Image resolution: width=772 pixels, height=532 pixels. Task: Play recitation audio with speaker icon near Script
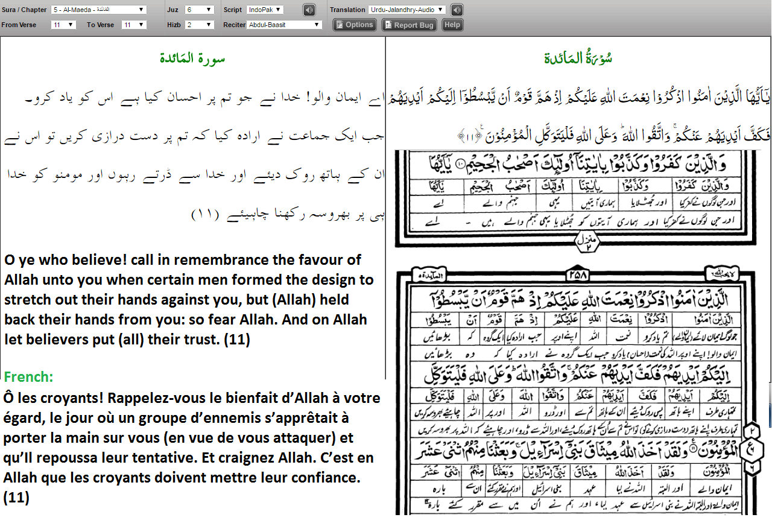click(x=309, y=10)
